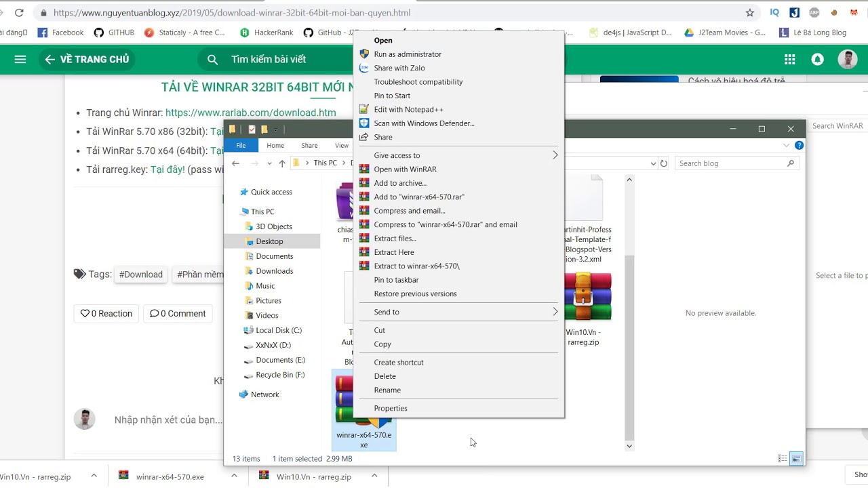Viewport: 868px width, 488px height.
Task: Open the apps grid icon on blog header
Action: tap(790, 60)
